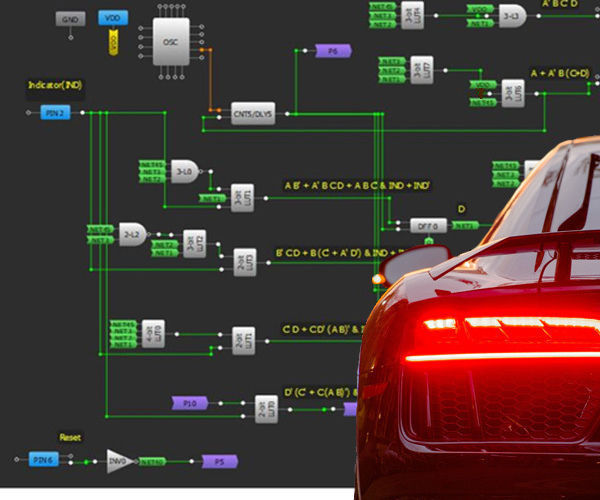The width and height of the screenshot is (600, 500).
Task: Click the "A + A' B (C+D)" label
Action: (560, 73)
